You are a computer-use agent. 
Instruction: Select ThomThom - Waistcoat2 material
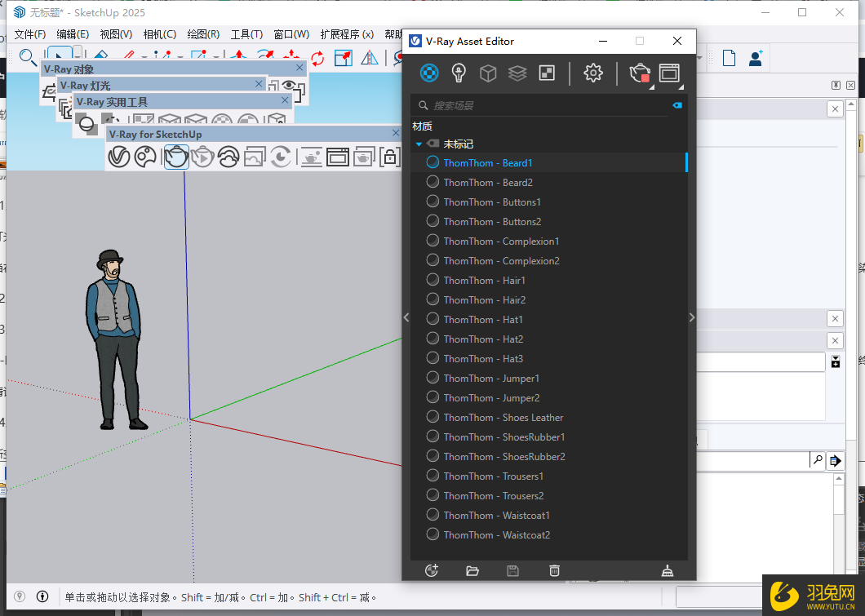pos(549,535)
